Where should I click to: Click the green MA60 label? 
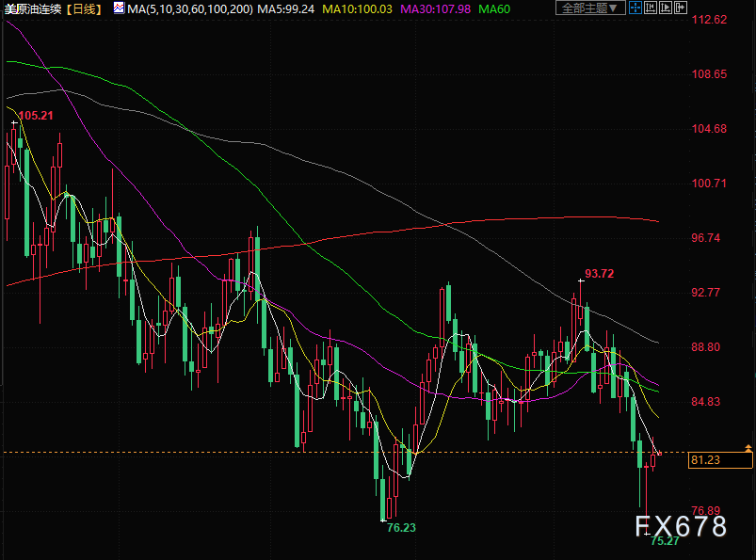(x=494, y=8)
